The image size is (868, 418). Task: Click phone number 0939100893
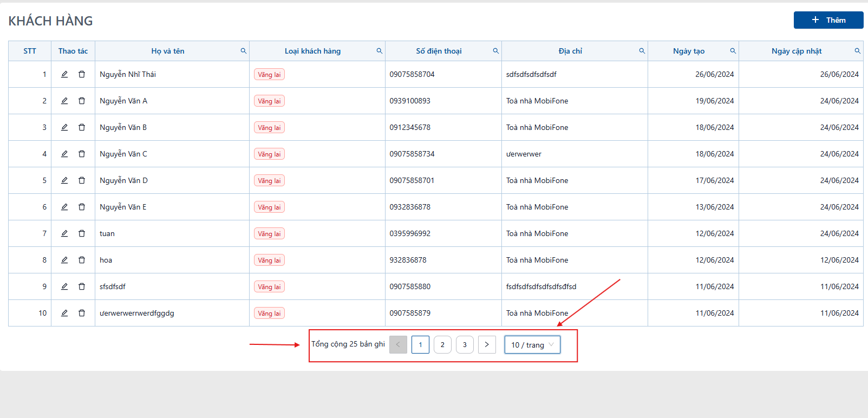click(x=410, y=101)
